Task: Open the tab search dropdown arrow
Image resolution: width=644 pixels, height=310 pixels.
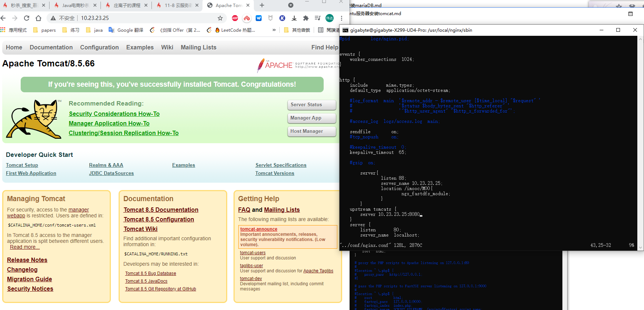Action: tap(291, 5)
